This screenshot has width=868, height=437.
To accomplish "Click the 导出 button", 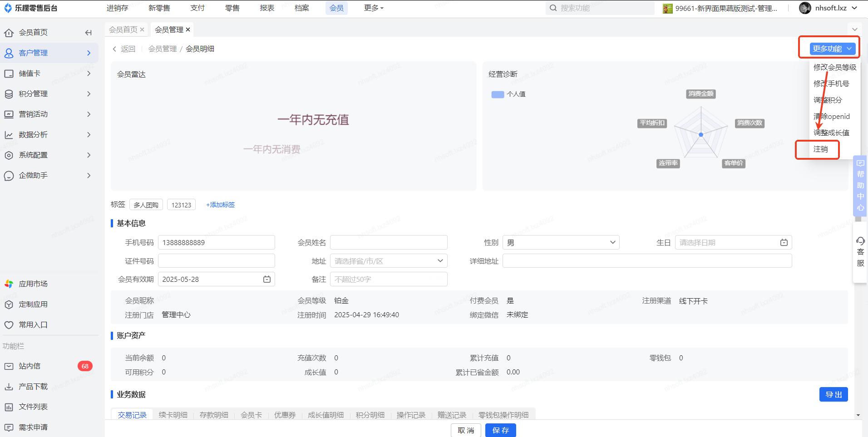I will (833, 395).
